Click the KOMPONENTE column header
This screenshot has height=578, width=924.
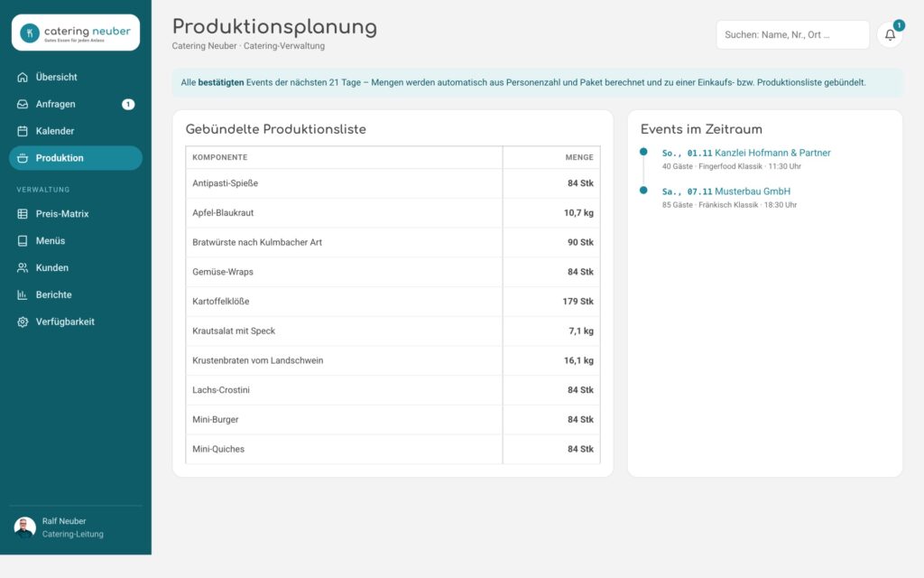tap(220, 157)
